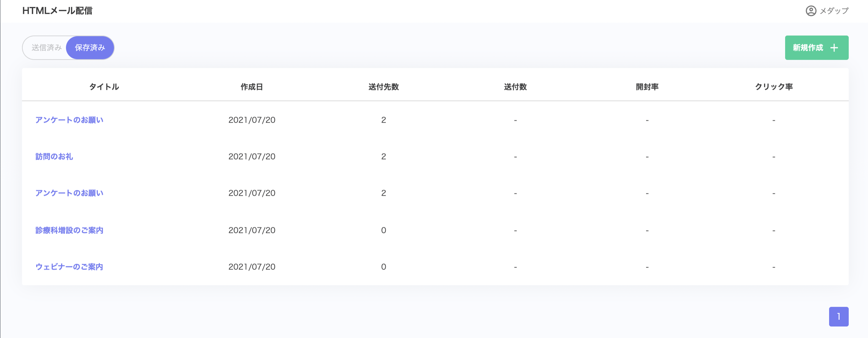Click the HTMLメール配信 page title
Screen dimensions: 868x338
point(57,11)
